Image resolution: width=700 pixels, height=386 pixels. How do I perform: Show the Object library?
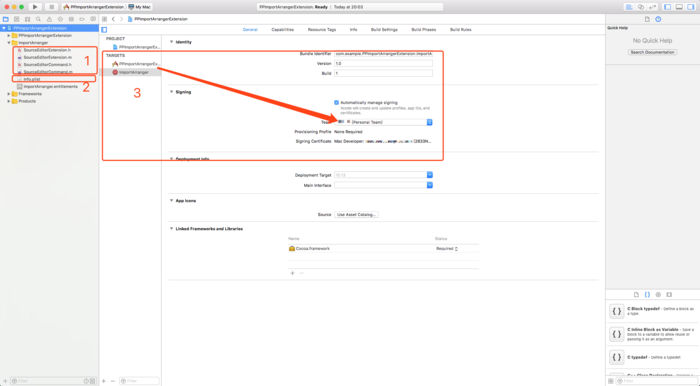click(658, 295)
